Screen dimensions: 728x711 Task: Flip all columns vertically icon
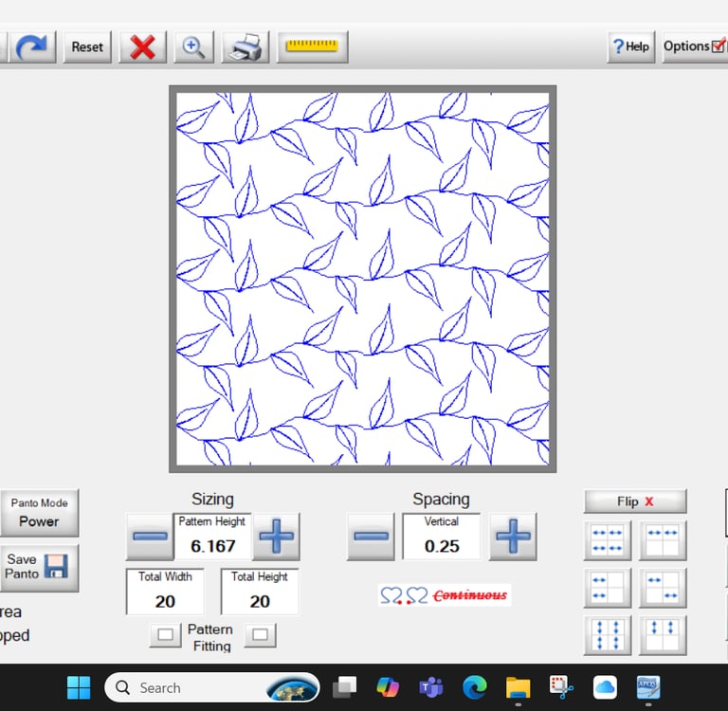click(x=608, y=635)
